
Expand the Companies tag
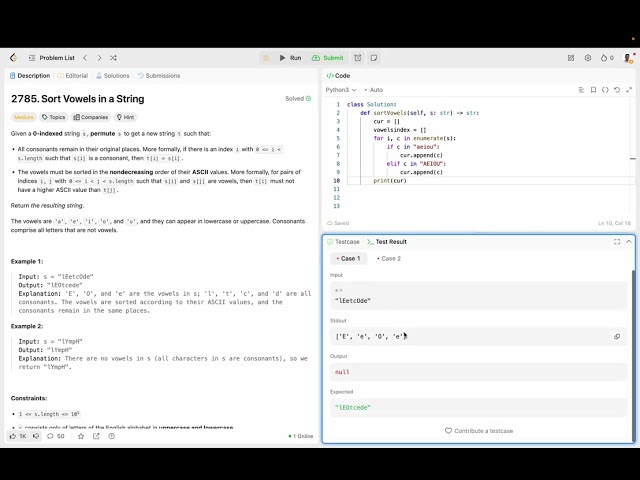tap(94, 117)
